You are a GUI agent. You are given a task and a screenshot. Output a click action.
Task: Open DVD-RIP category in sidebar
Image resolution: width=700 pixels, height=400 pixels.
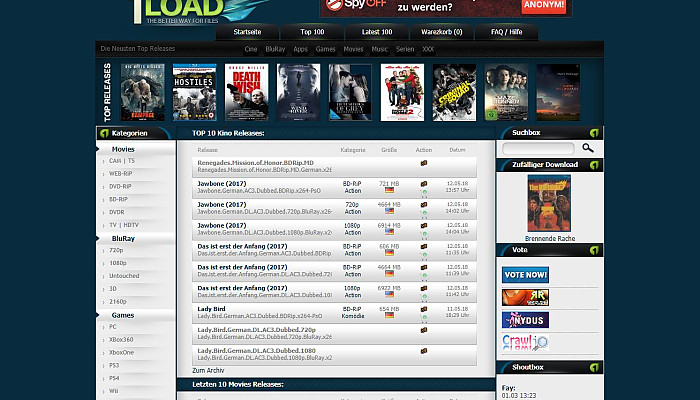coord(120,187)
